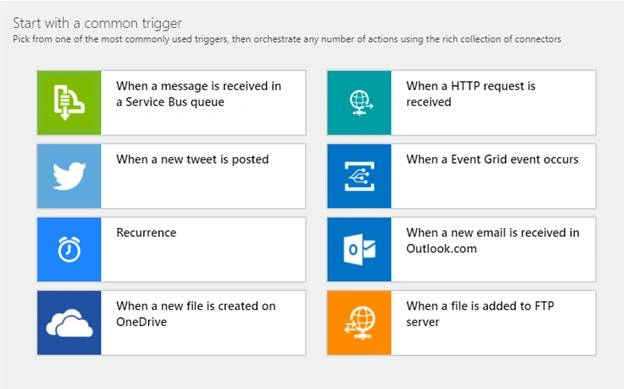This screenshot has width=624, height=389.
Task: Click the Outlook.com envelope icon
Action: [359, 249]
